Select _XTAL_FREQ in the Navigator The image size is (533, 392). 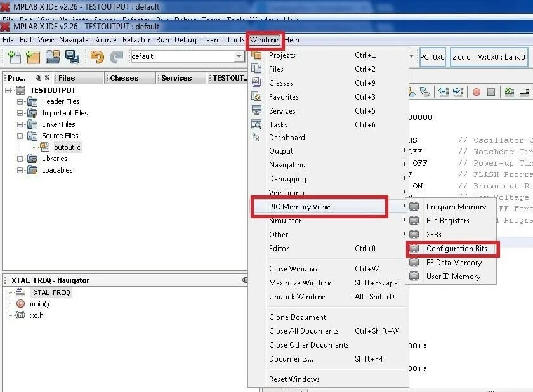pos(51,292)
